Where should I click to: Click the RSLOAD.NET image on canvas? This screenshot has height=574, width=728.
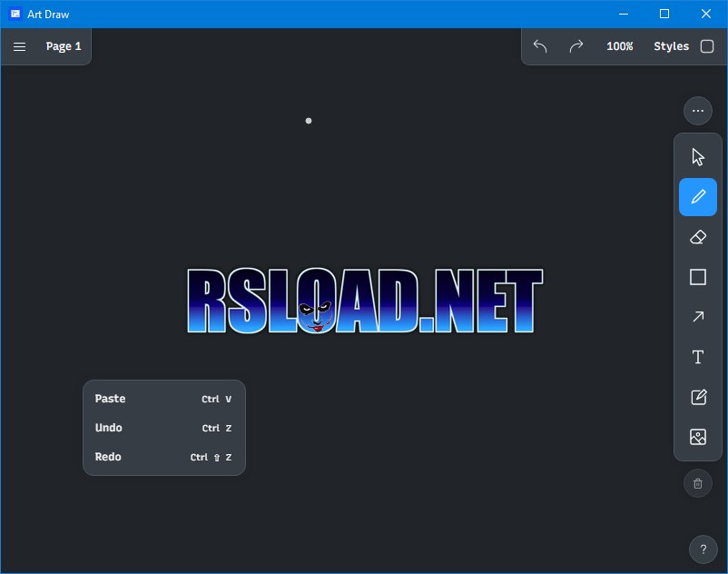pos(365,301)
